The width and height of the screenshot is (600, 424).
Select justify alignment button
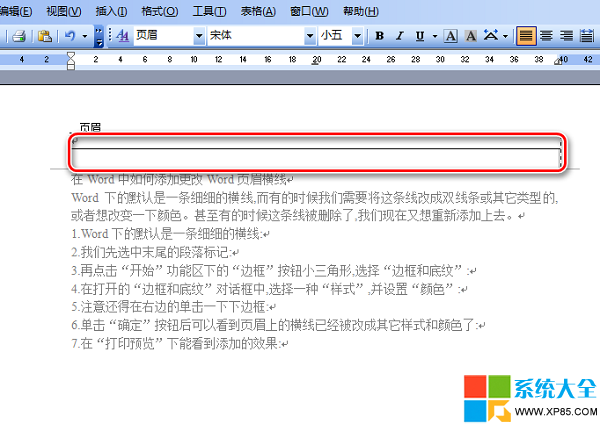(526, 36)
